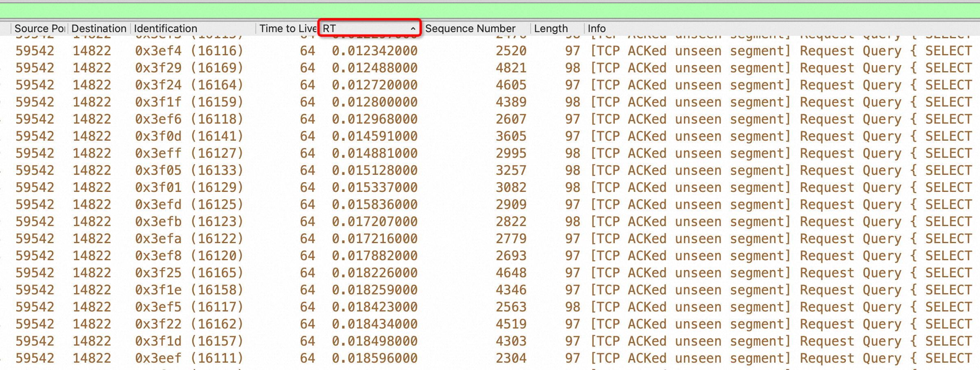Click RT value 0.012968000

point(375,119)
